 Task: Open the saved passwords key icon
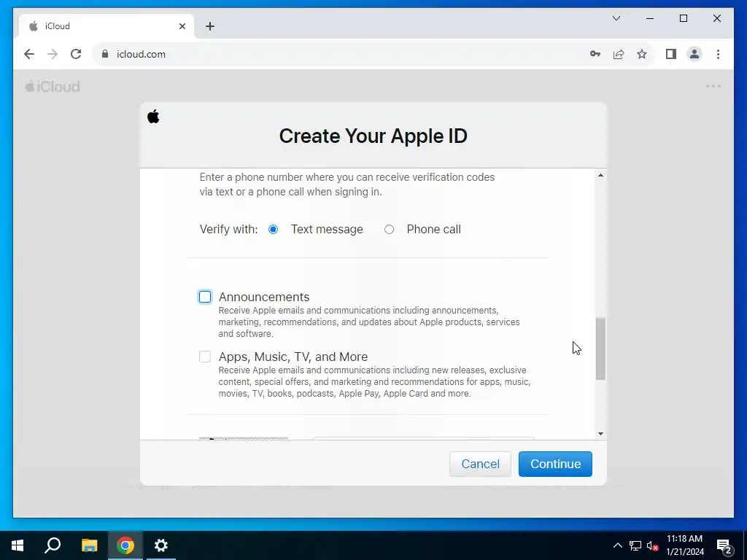pos(595,54)
